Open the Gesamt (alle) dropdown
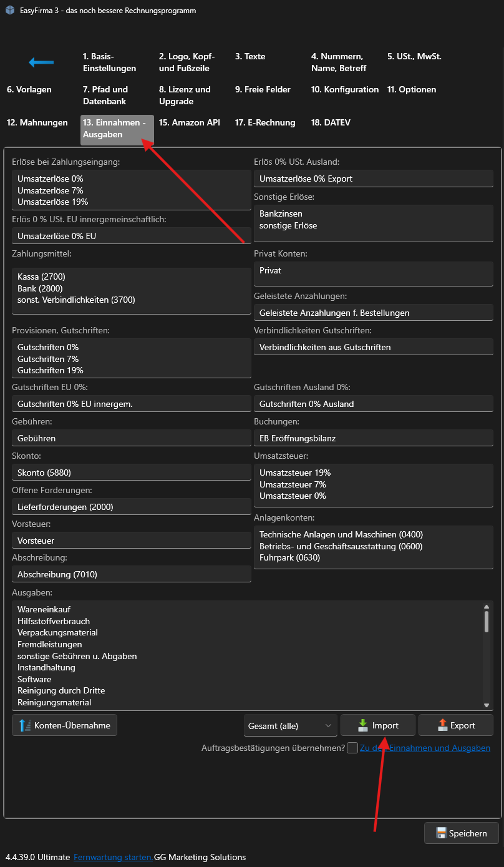This screenshot has width=504, height=867. pyautogui.click(x=290, y=726)
